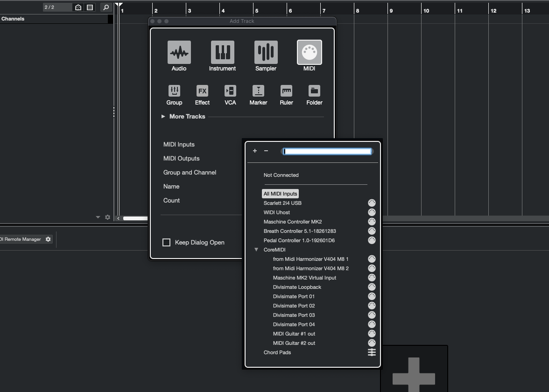This screenshot has height=392, width=549.
Task: Choose the Group track icon
Action: [175, 91]
